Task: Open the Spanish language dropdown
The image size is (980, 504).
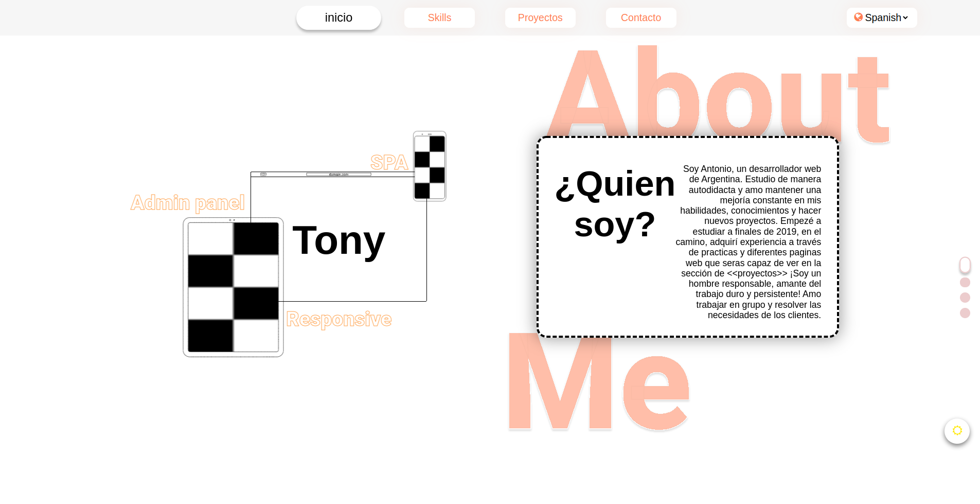Action: 882,18
